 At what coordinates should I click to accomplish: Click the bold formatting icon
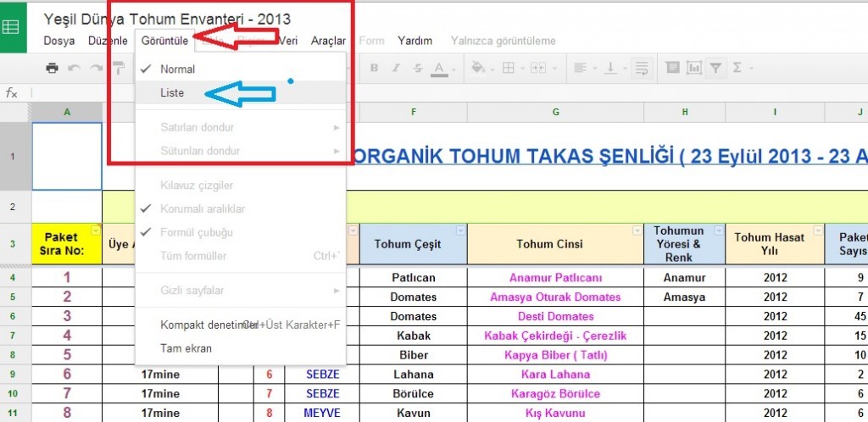click(373, 68)
